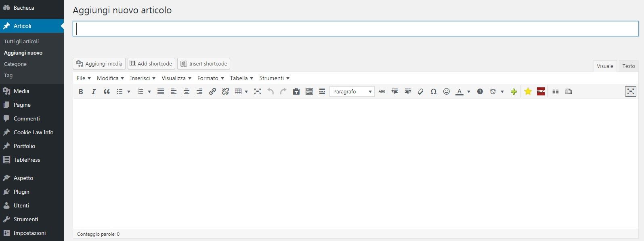Open the Visualizza editor menu
Screen dimensions: 644x241
coord(176,78)
